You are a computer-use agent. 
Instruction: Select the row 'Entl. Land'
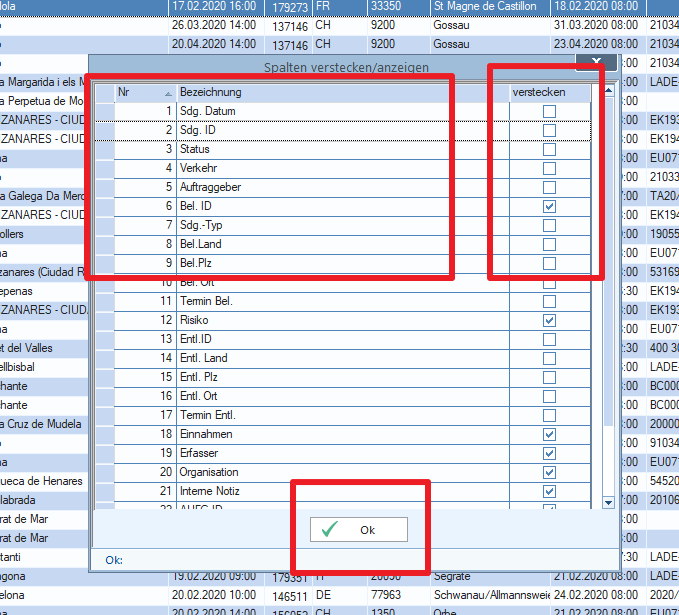[343, 359]
